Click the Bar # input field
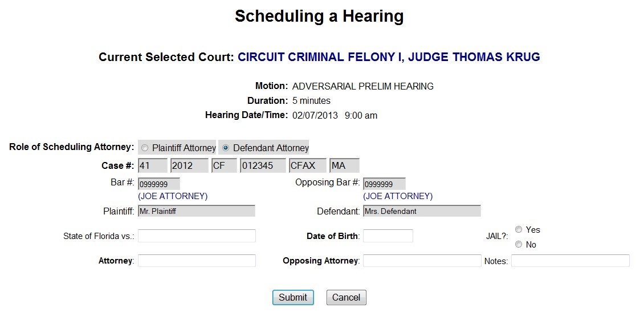This screenshot has height=324, width=644. [158, 184]
